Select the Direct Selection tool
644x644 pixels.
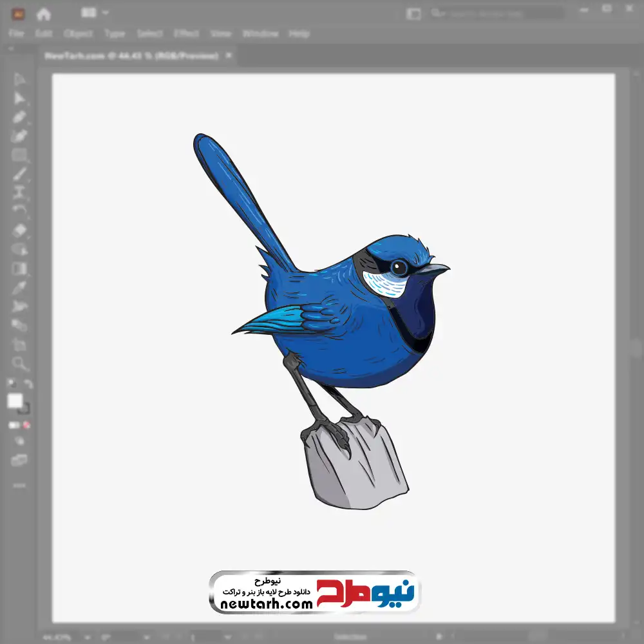coord(19,98)
